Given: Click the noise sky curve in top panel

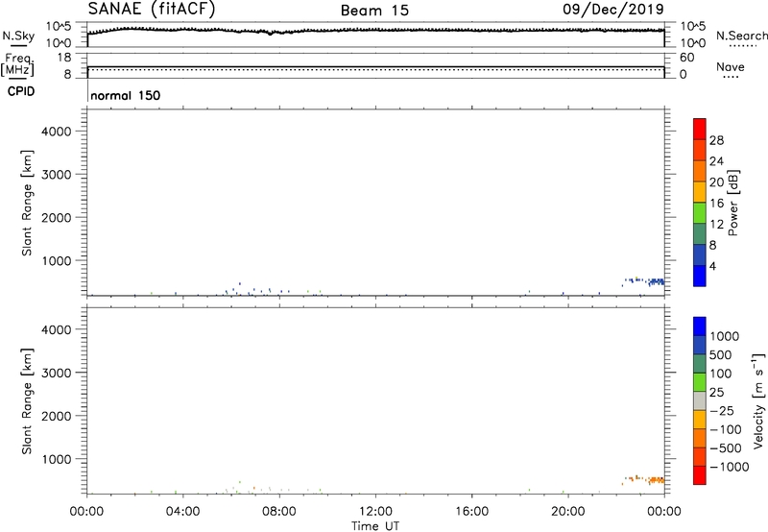Looking at the screenshot, I should (375, 31).
